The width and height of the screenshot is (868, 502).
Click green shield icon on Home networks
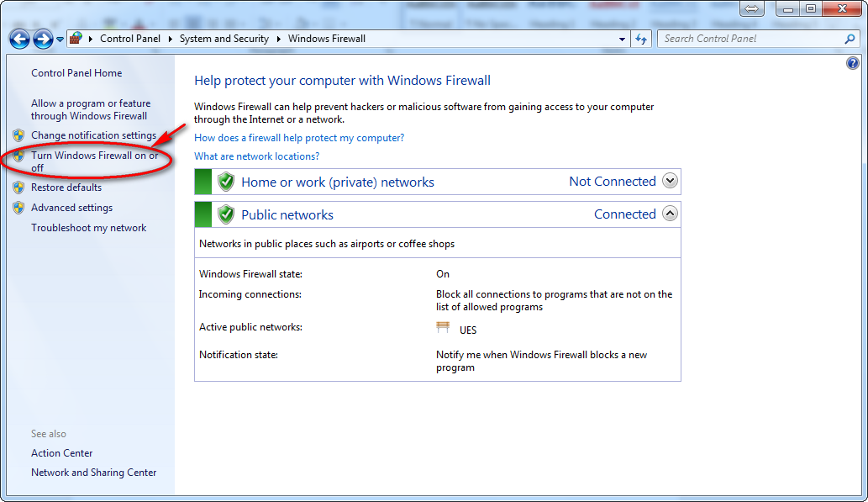pos(226,182)
